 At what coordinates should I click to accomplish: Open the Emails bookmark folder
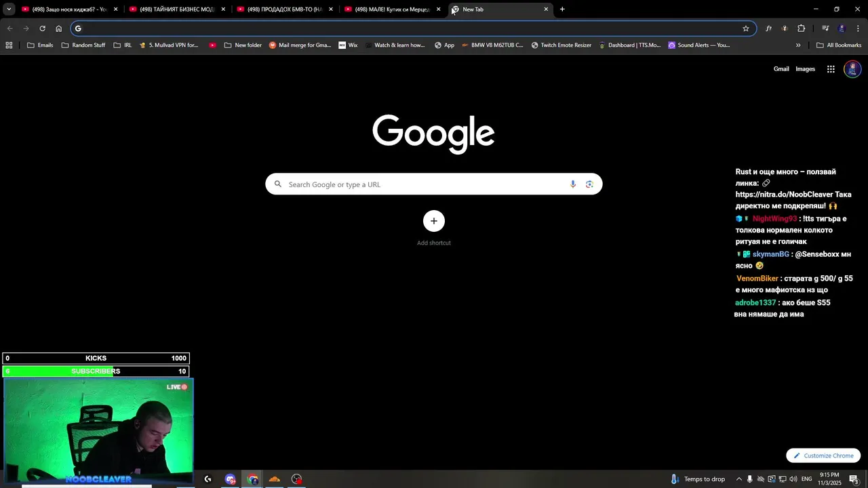[x=40, y=45]
